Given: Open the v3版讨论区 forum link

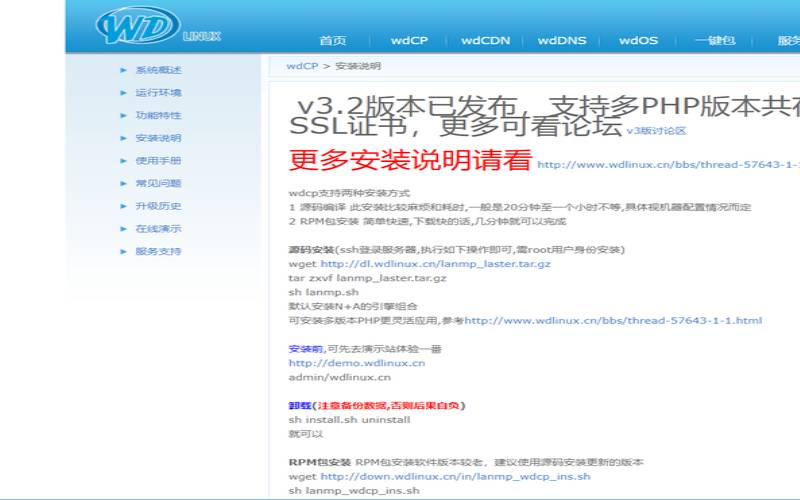Looking at the screenshot, I should tap(656, 131).
